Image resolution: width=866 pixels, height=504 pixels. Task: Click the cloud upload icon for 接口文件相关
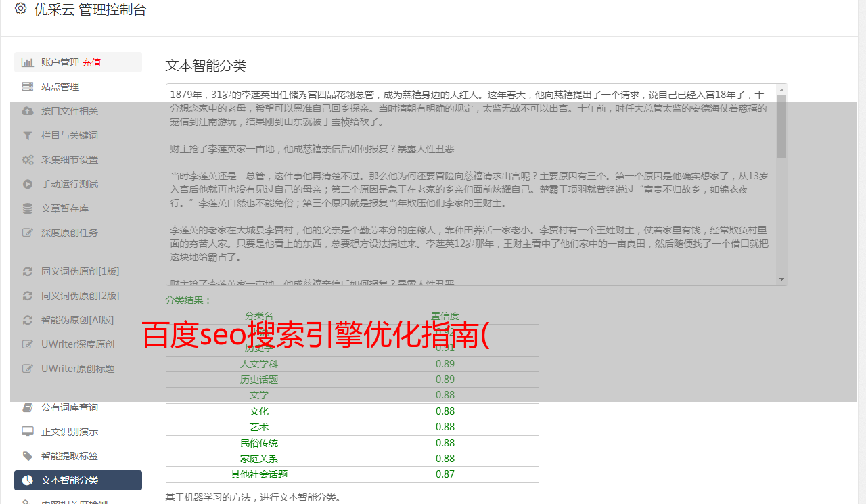(x=28, y=111)
